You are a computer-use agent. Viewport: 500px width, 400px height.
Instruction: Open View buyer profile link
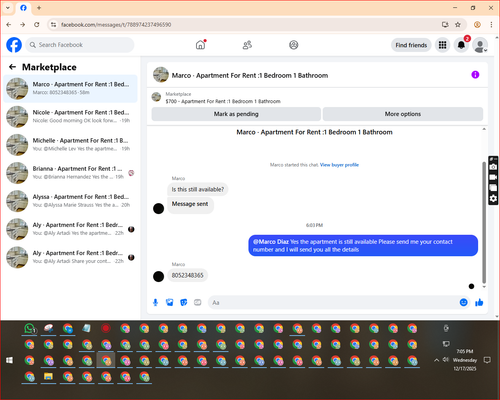point(339,165)
